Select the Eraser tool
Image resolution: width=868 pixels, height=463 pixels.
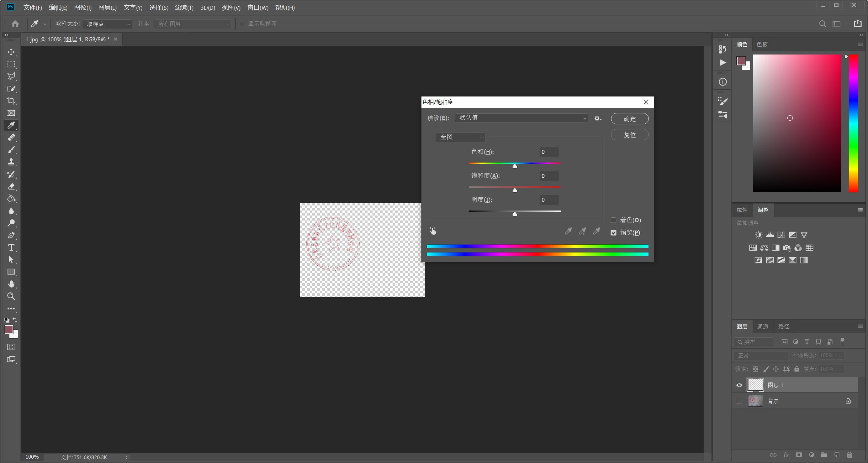coord(11,186)
